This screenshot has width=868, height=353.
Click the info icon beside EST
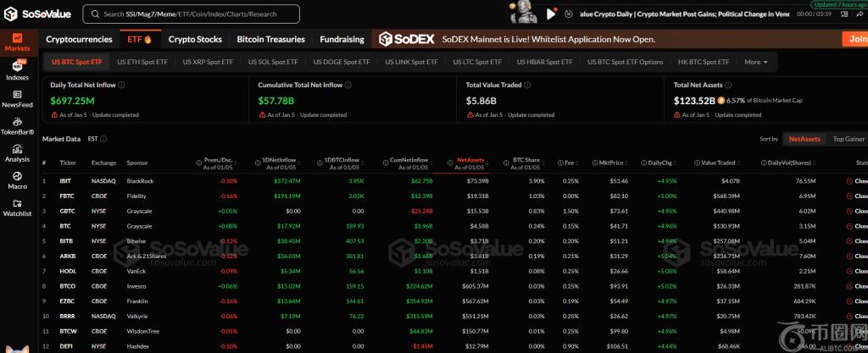click(103, 139)
